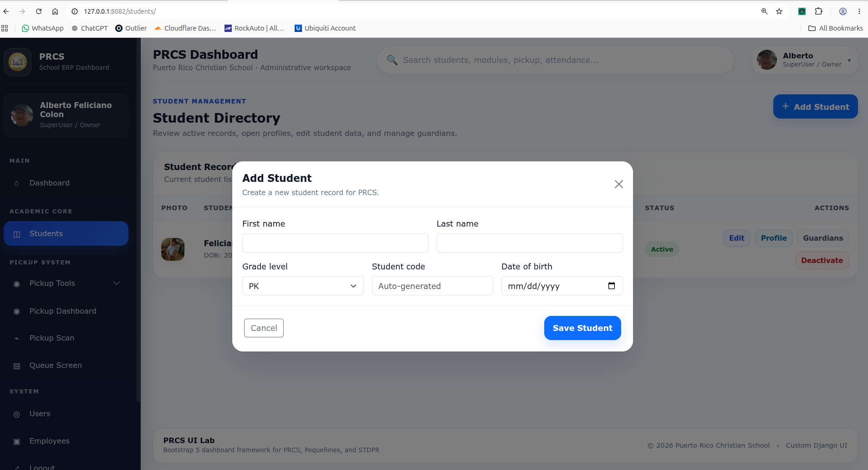The height and width of the screenshot is (470, 868).
Task: Open Dashboard in the sidebar
Action: coord(66,183)
